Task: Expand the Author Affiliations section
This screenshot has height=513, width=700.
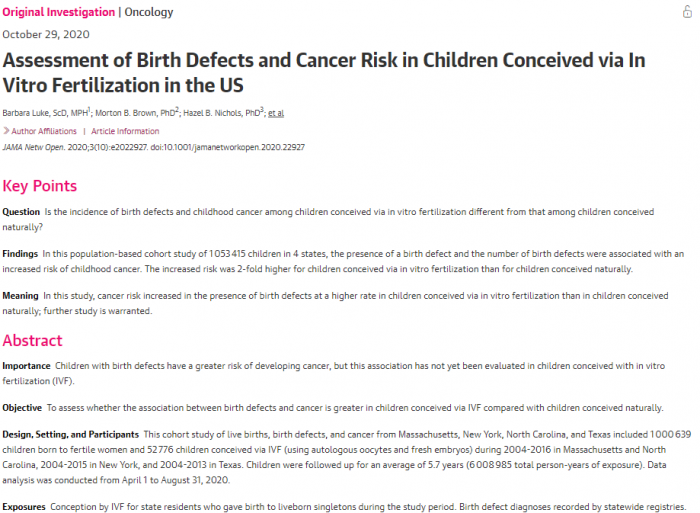Action: pos(43,131)
